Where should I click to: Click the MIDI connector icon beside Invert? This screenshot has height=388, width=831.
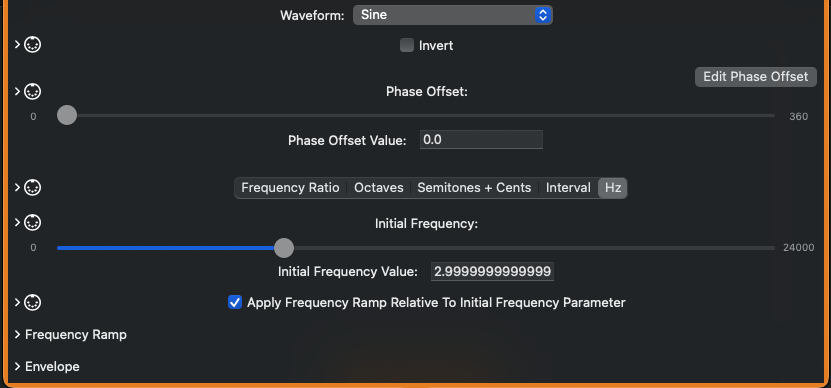pyautogui.click(x=33, y=45)
